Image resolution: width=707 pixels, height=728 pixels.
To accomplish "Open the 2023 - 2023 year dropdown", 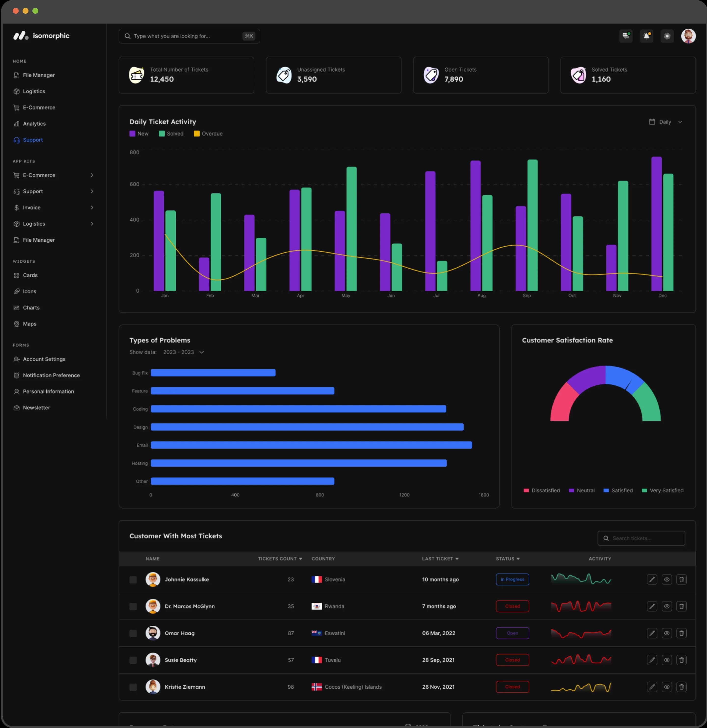I will tap(184, 352).
